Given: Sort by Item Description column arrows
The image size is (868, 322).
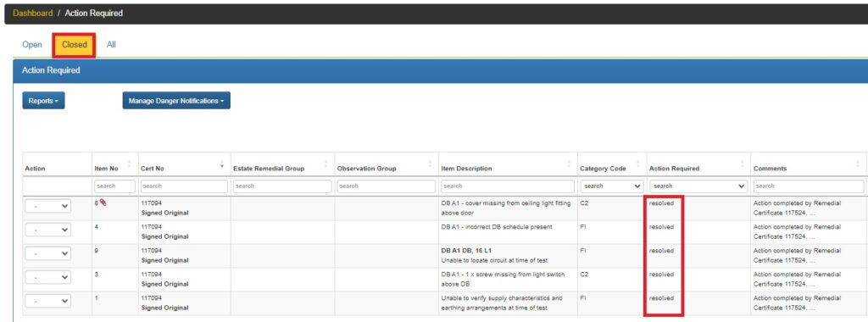Looking at the screenshot, I should pyautogui.click(x=569, y=164).
